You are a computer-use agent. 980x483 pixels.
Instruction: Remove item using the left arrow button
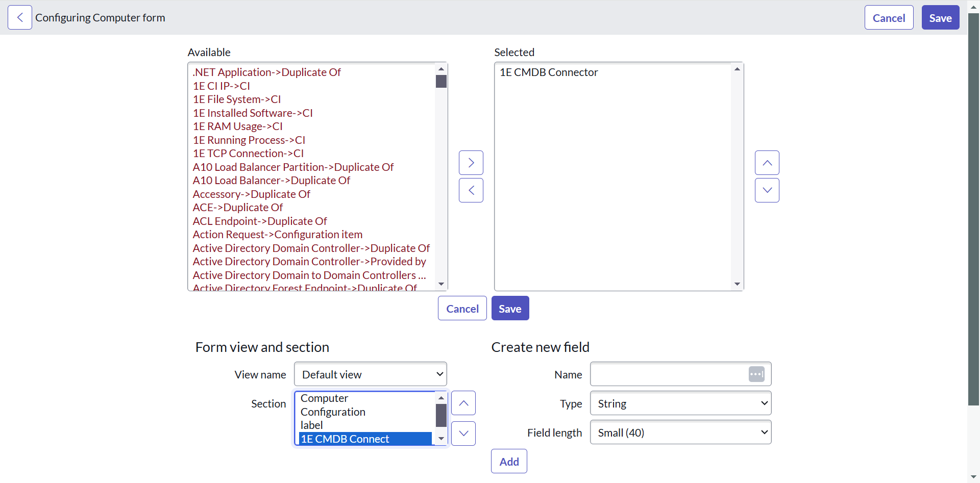pos(471,190)
